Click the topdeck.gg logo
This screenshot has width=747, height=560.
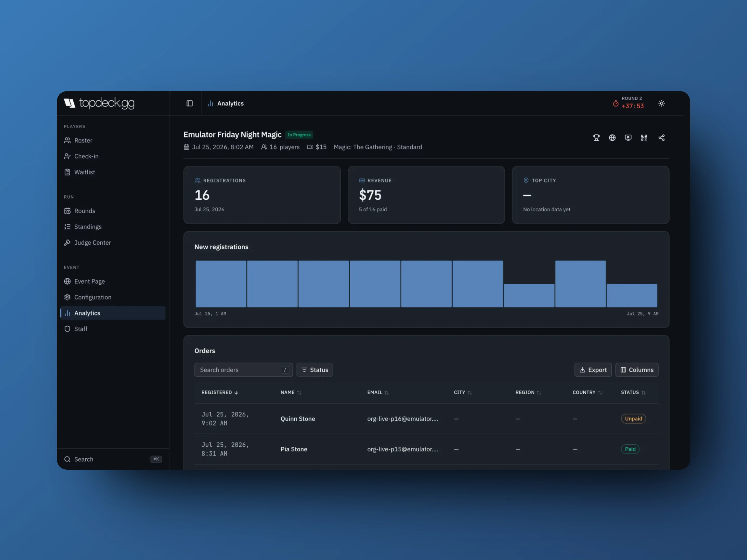click(99, 103)
